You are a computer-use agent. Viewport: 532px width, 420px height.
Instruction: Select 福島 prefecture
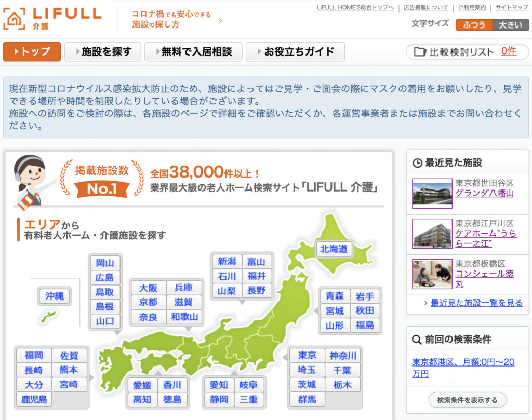pos(365,326)
